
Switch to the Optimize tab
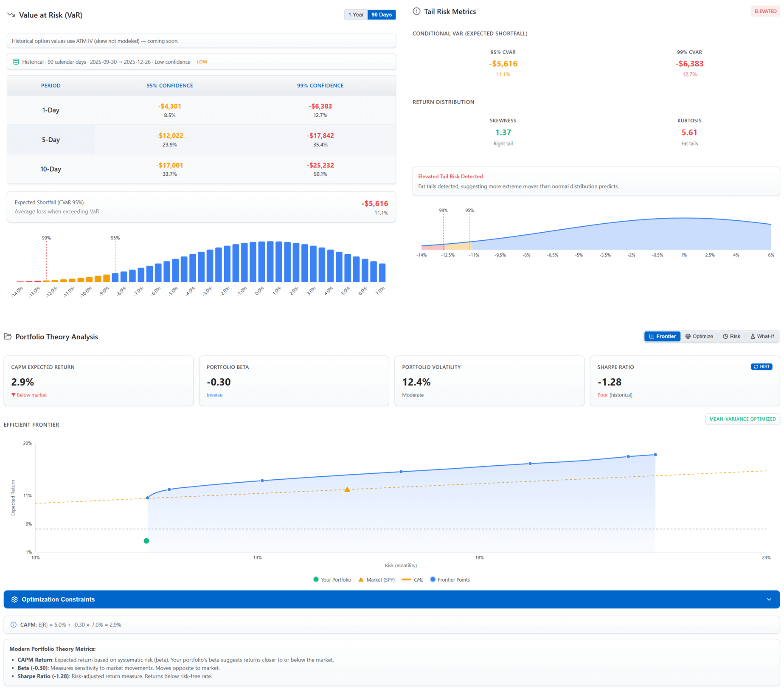pos(699,336)
